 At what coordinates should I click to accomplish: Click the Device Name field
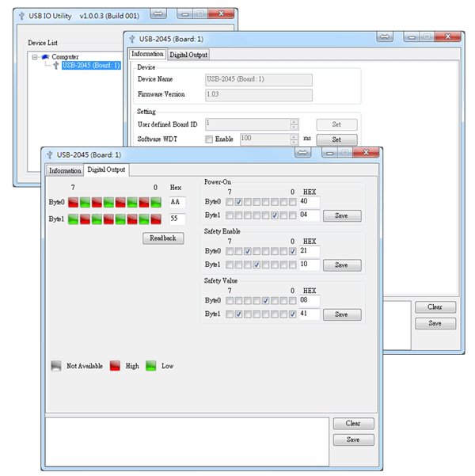[x=259, y=79]
